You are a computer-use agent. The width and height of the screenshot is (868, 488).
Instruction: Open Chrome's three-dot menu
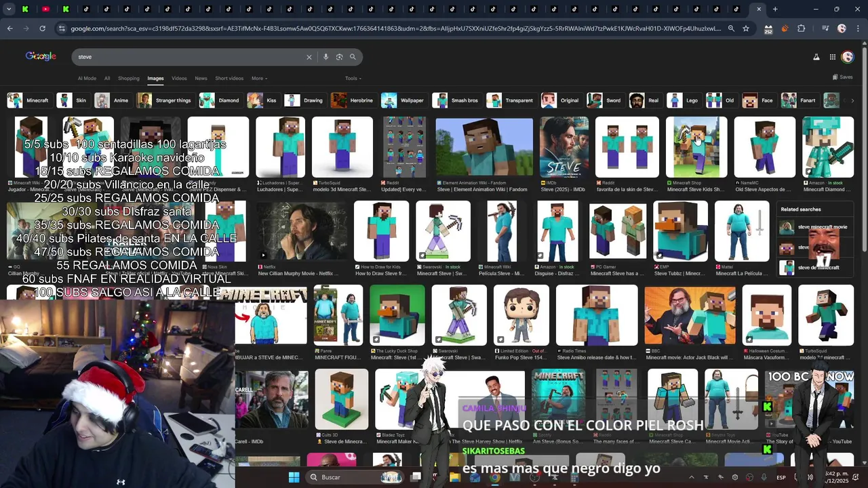[x=857, y=28]
